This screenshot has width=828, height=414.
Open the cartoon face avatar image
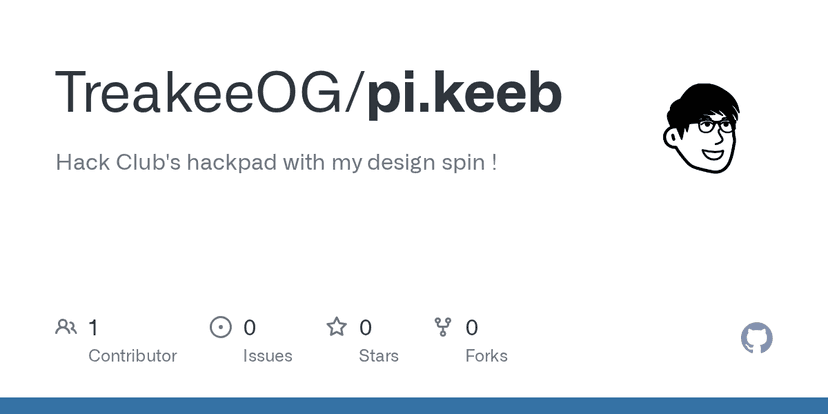click(x=701, y=128)
